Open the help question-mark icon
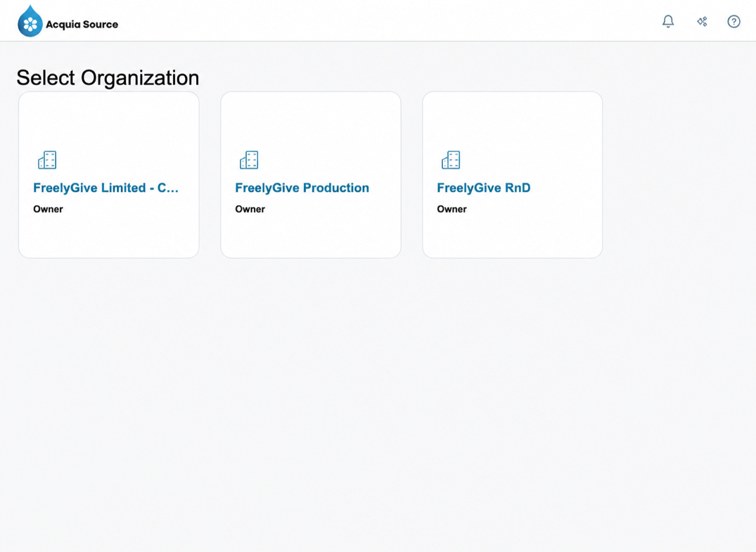Screen dimensions: 756x552 (733, 21)
